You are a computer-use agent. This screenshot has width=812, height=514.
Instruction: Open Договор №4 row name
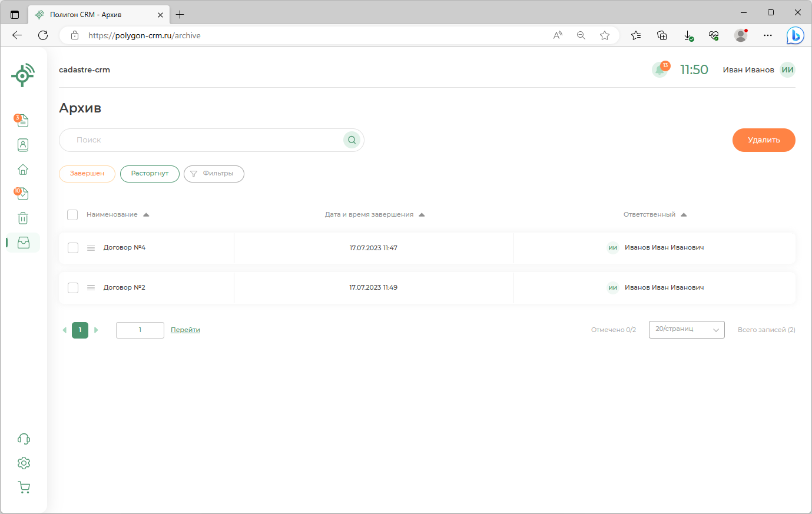[x=124, y=248]
